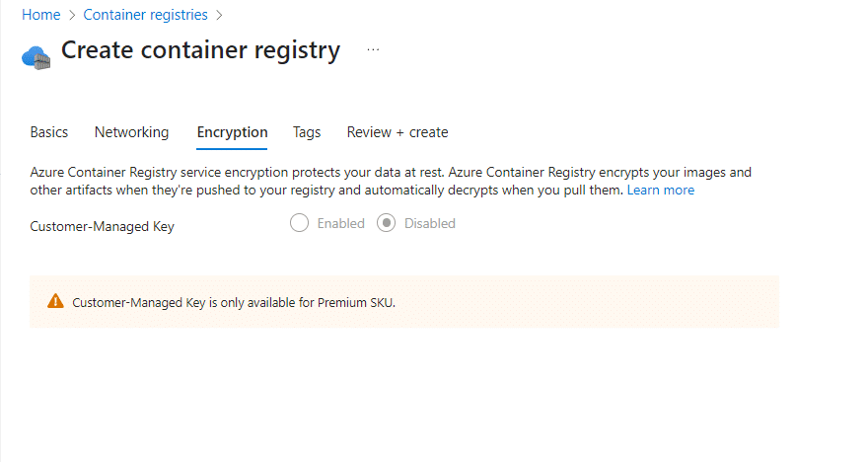Open the ellipsis more options menu
Screen dimensions: 868x462
[373, 49]
